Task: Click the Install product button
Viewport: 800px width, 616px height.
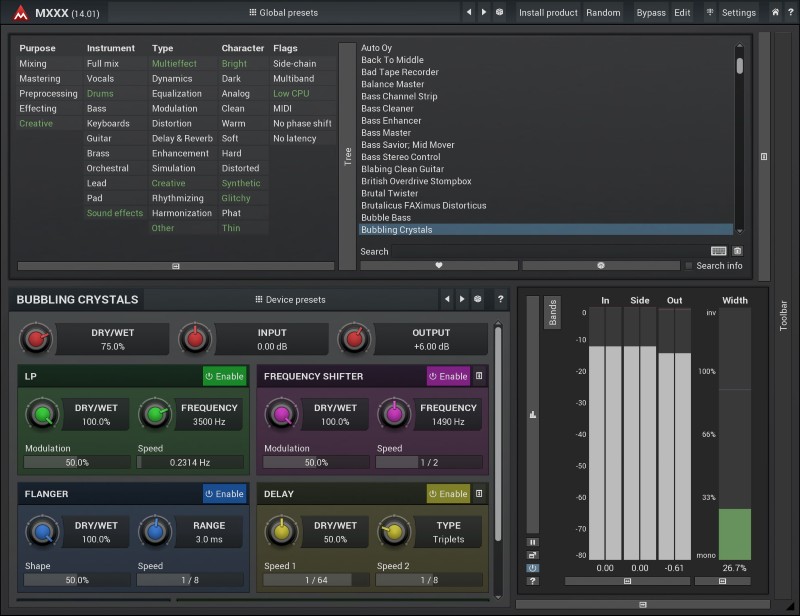Action: pyautogui.click(x=548, y=13)
